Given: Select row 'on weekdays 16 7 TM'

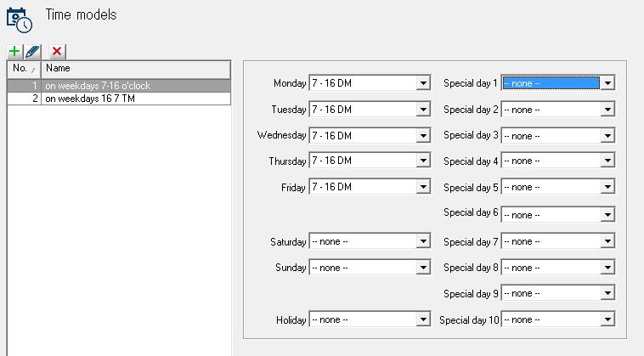Looking at the screenshot, I should [119, 99].
